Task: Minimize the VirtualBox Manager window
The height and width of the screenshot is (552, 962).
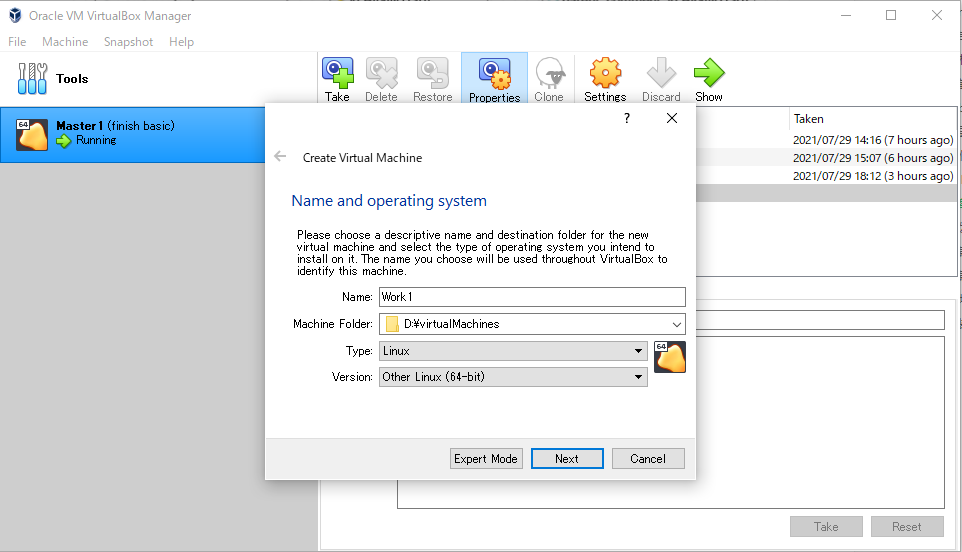Action: click(846, 15)
